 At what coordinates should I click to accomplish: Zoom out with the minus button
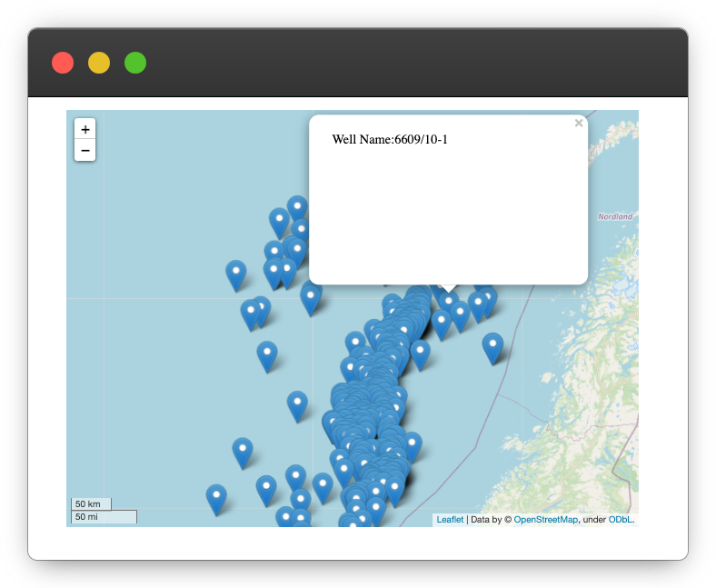pos(85,150)
